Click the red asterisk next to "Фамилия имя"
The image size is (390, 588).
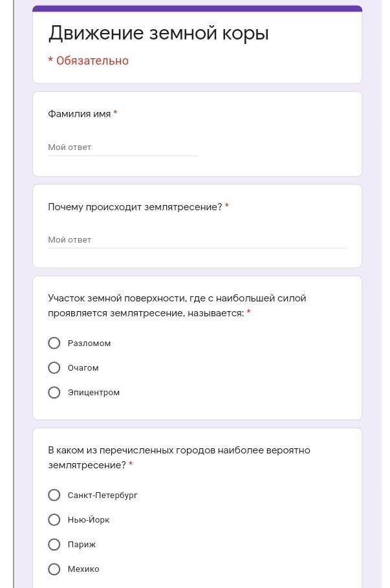click(116, 113)
